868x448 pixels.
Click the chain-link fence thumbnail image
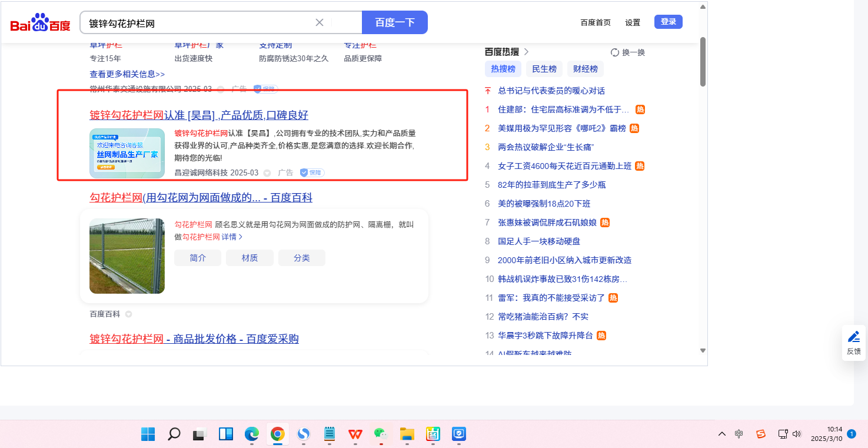click(127, 255)
